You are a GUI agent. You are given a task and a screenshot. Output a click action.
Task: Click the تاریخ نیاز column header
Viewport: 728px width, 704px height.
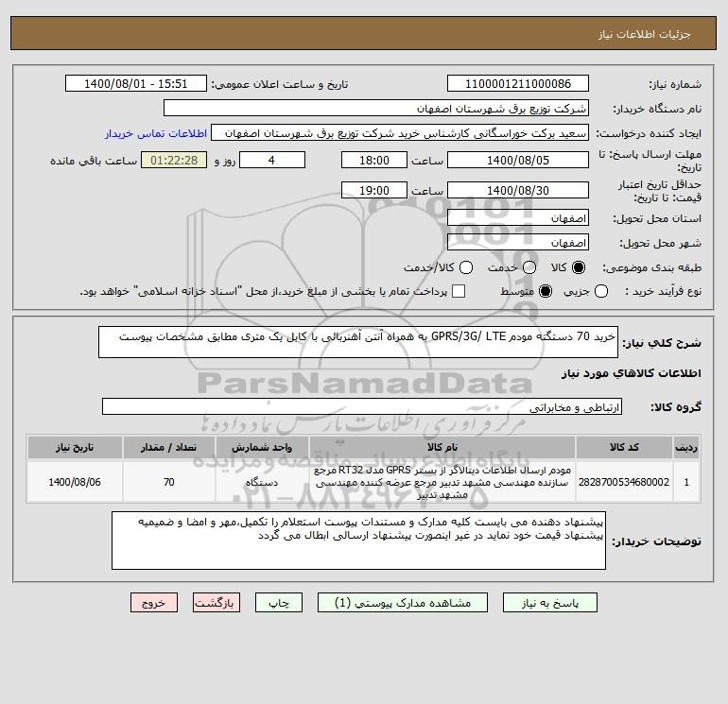coord(75,447)
